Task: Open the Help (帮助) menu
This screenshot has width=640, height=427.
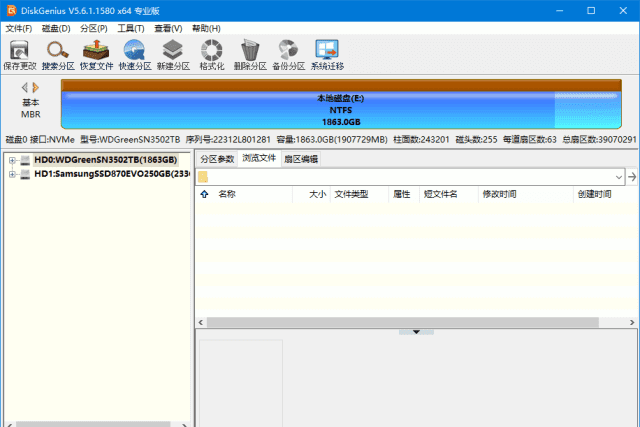Action: 206,28
